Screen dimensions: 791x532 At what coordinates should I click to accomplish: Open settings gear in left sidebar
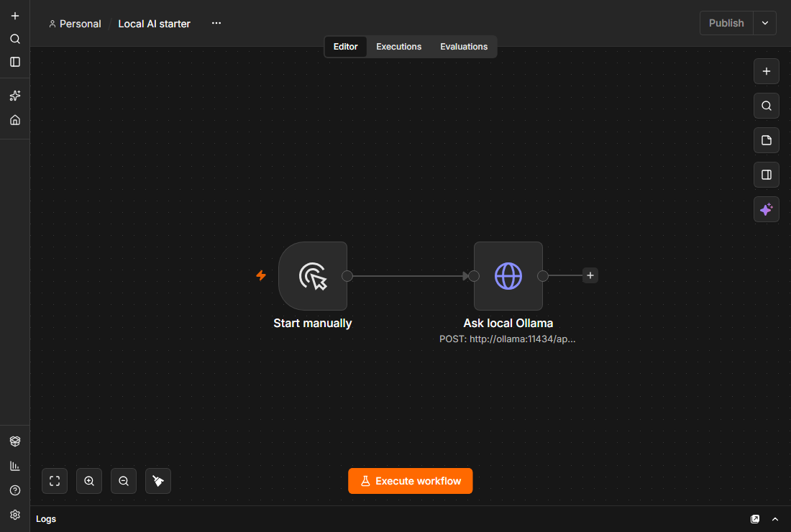tap(15, 515)
